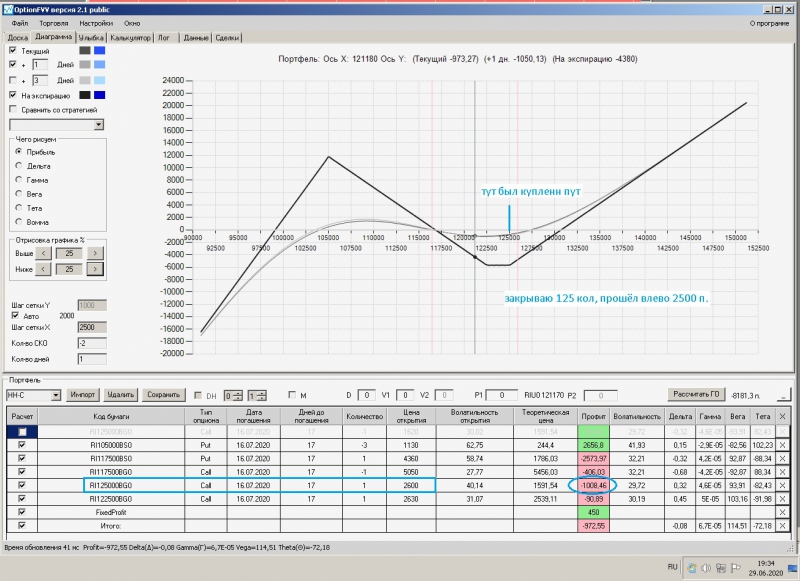
Task: Click the X icon in the FixedProfit row
Action: pos(783,512)
